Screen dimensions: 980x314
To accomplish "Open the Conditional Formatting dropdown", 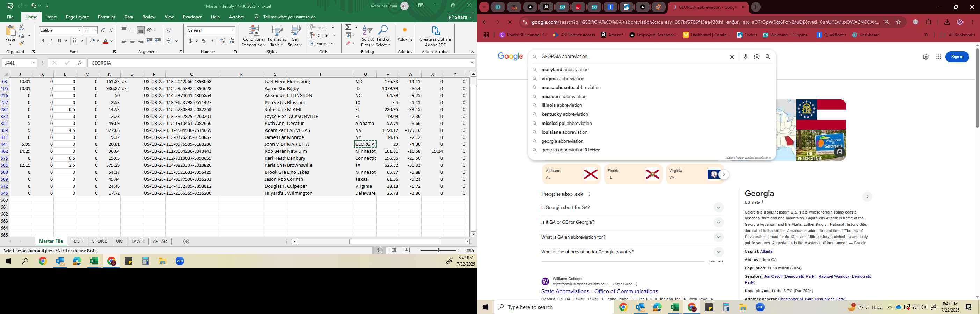I will click(x=254, y=37).
